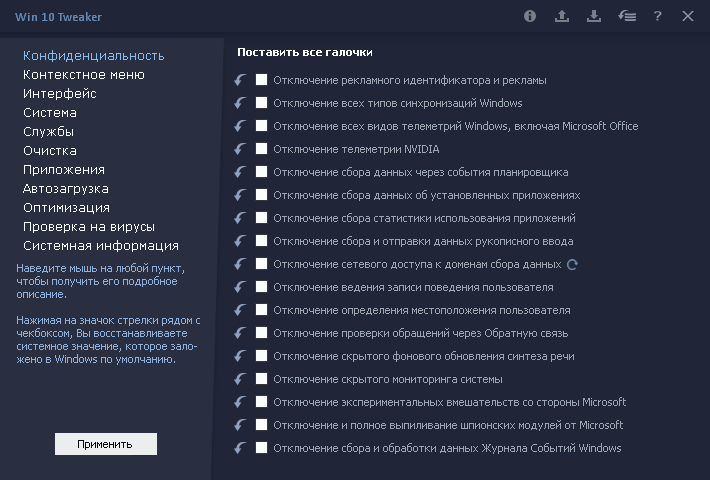This screenshot has width=710, height=480.
Task: Restore default for advertising identifier arrow
Action: (240, 80)
